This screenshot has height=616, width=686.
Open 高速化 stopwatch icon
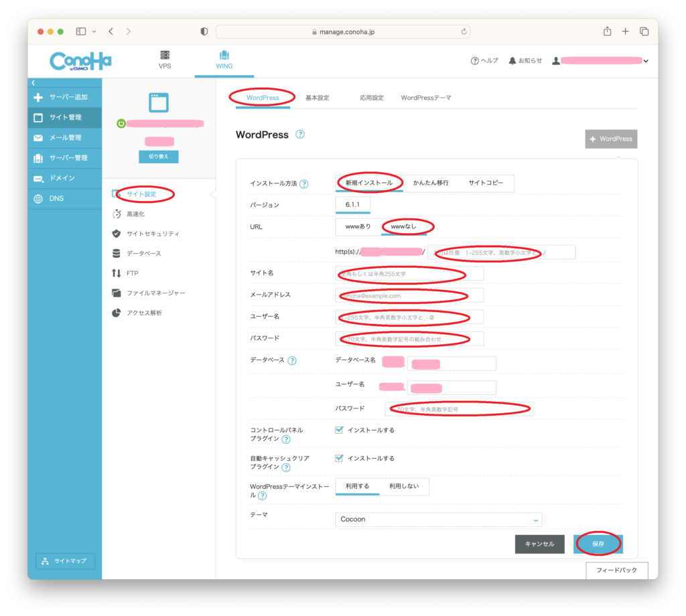click(117, 214)
